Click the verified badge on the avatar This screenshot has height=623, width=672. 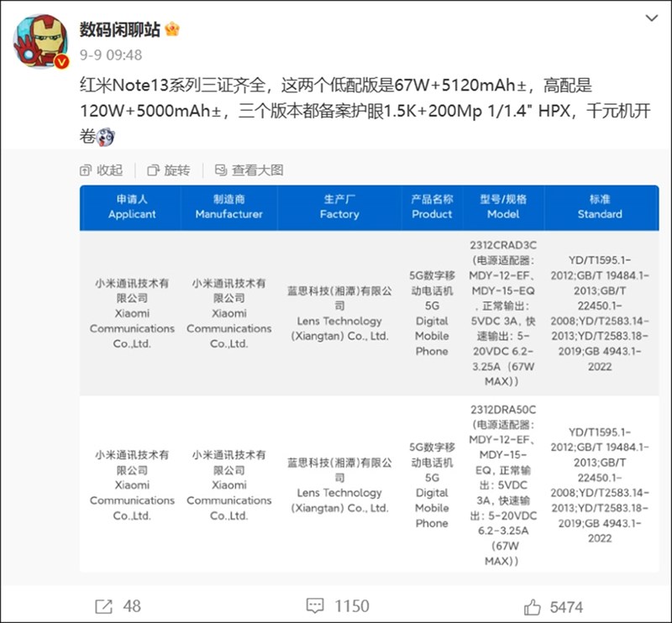tap(60, 59)
